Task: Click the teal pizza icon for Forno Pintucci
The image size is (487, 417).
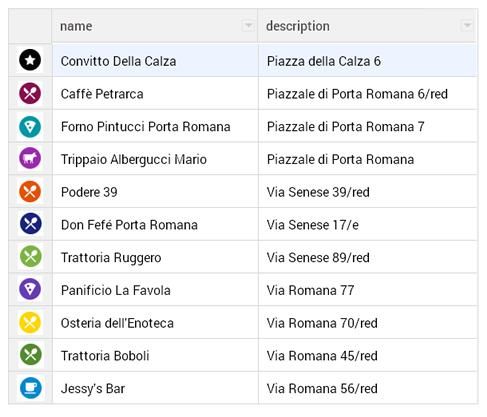Action: (30, 127)
